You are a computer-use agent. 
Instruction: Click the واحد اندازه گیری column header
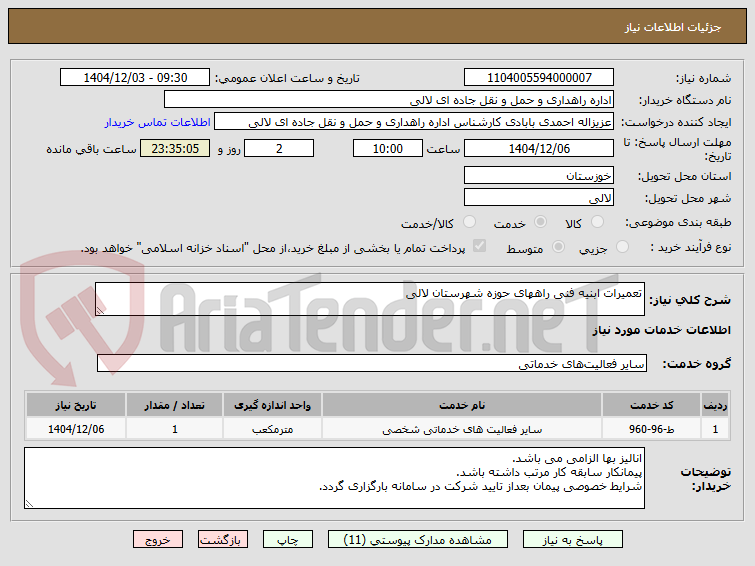pos(272,405)
